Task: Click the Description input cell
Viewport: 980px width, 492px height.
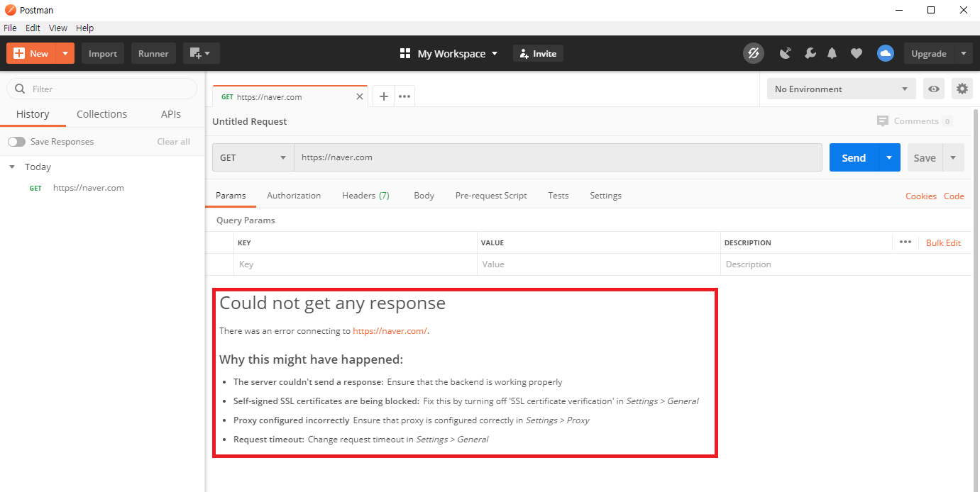Action: click(x=846, y=264)
